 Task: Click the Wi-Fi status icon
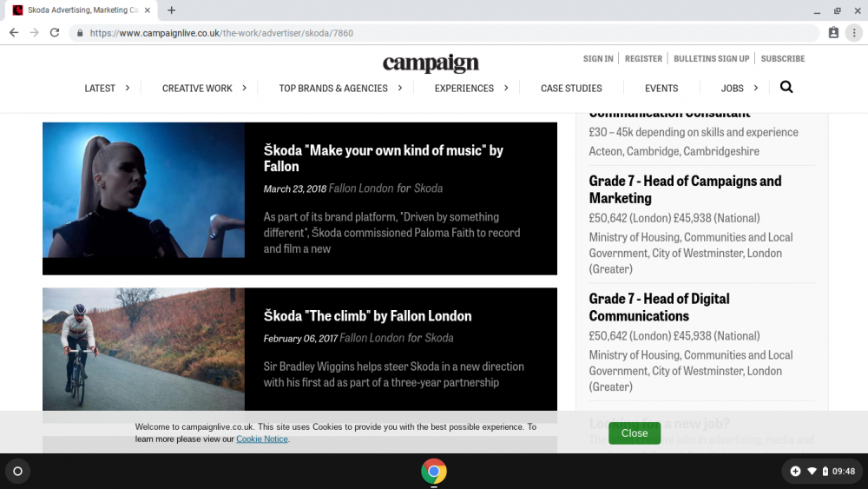tap(812, 472)
